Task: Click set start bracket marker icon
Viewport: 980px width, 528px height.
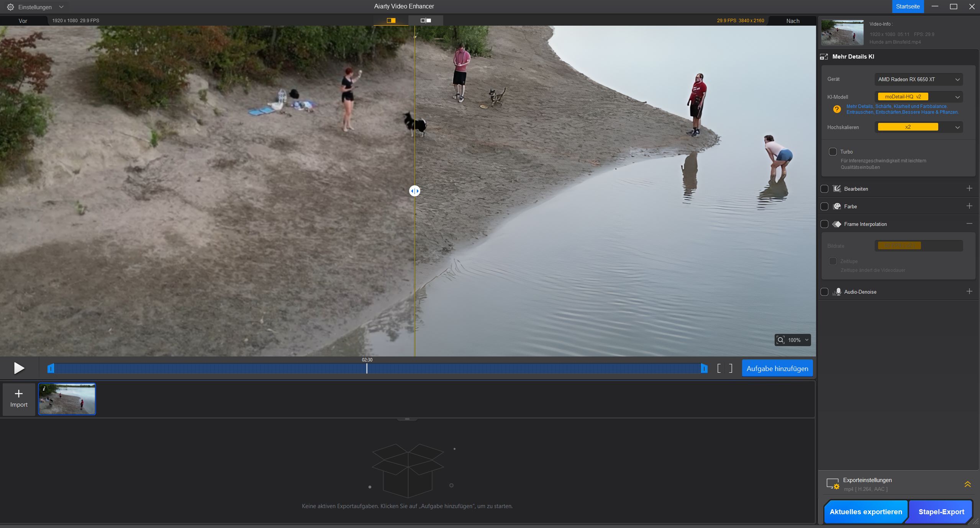Action: (719, 368)
